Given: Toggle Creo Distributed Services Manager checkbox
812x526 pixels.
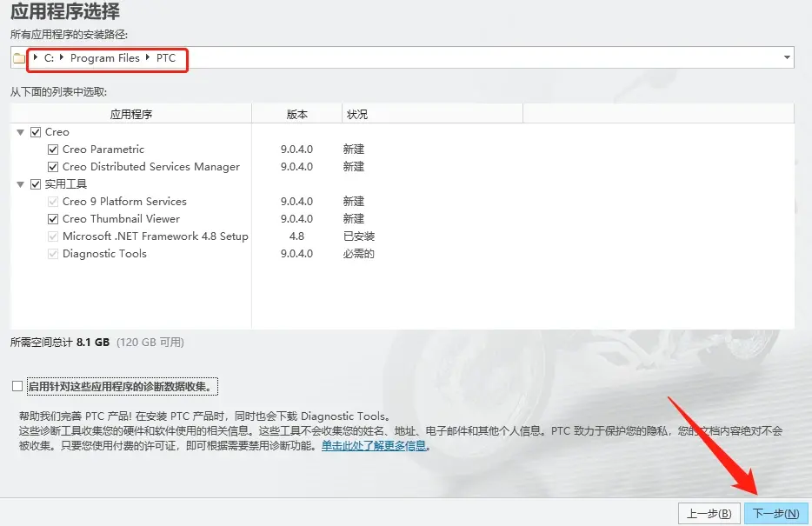Looking at the screenshot, I should 53,167.
